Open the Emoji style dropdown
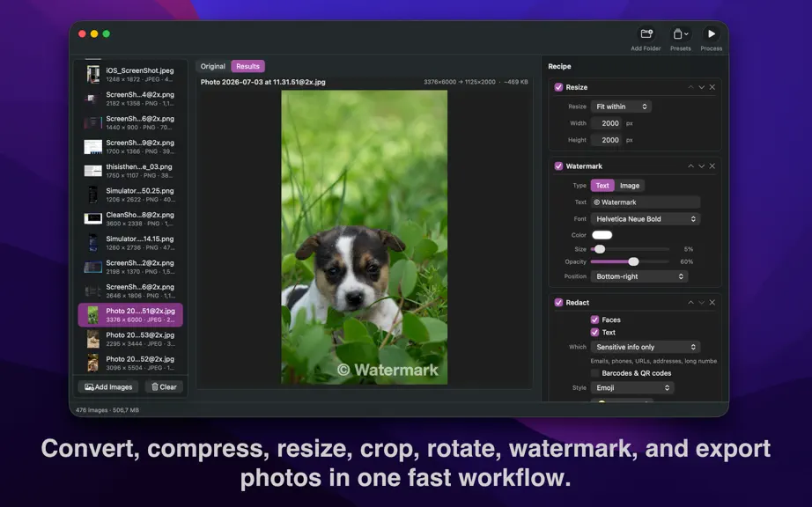 632,388
